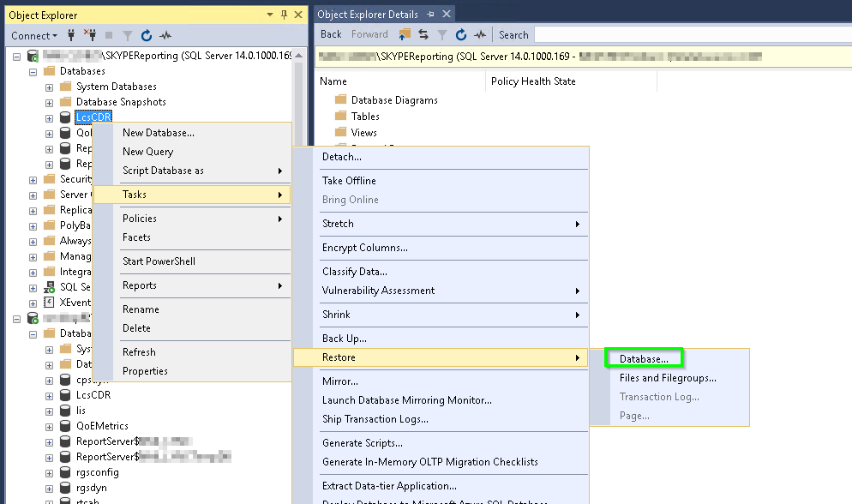Switch to the Object Explorer Details tab

pos(369,15)
